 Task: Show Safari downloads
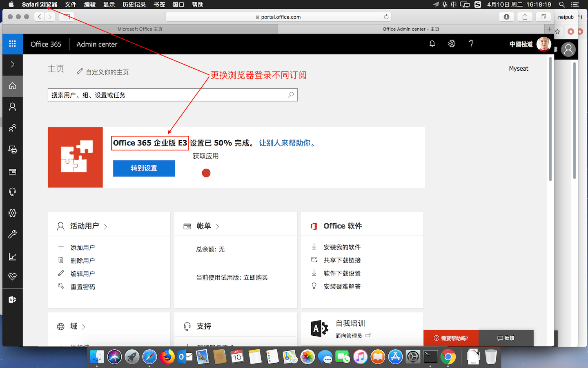(506, 17)
